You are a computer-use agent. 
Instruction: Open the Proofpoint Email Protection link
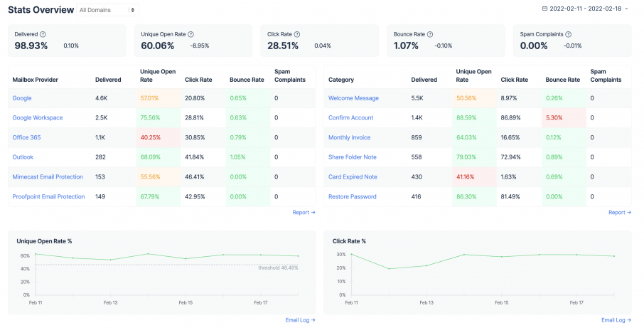(x=48, y=196)
